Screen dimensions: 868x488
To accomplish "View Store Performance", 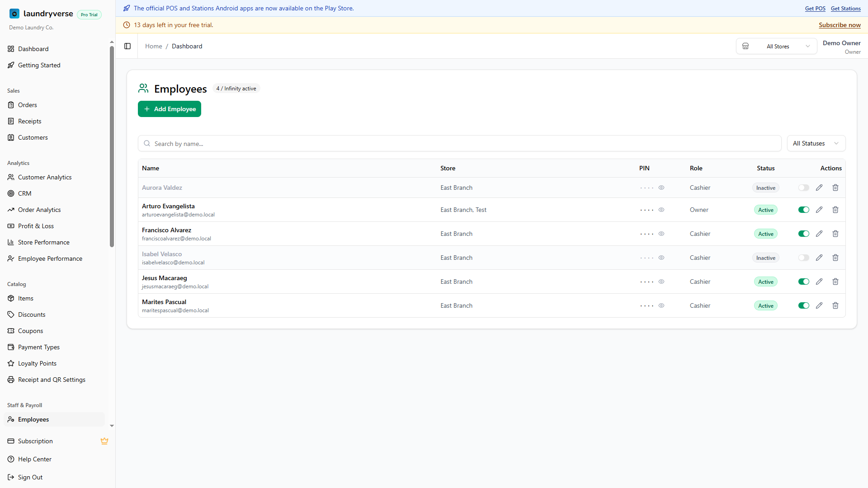I will pyautogui.click(x=54, y=242).
